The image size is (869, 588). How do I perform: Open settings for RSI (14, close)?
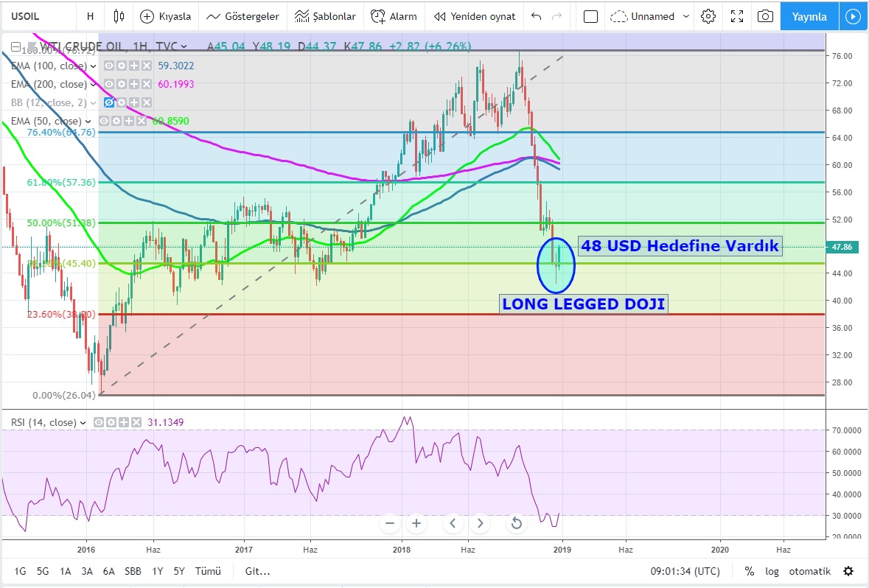[111, 422]
